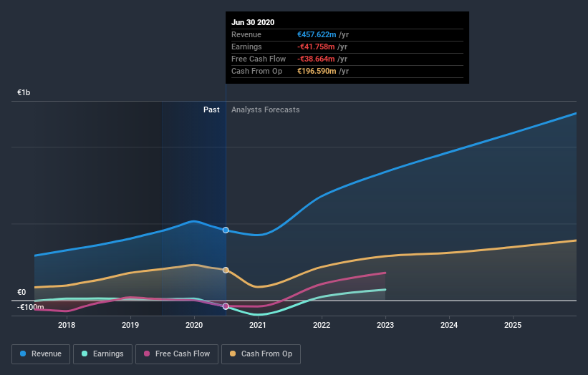This screenshot has height=375, width=588.
Task: Toggle the Earnings series legend button
Action: (102, 354)
